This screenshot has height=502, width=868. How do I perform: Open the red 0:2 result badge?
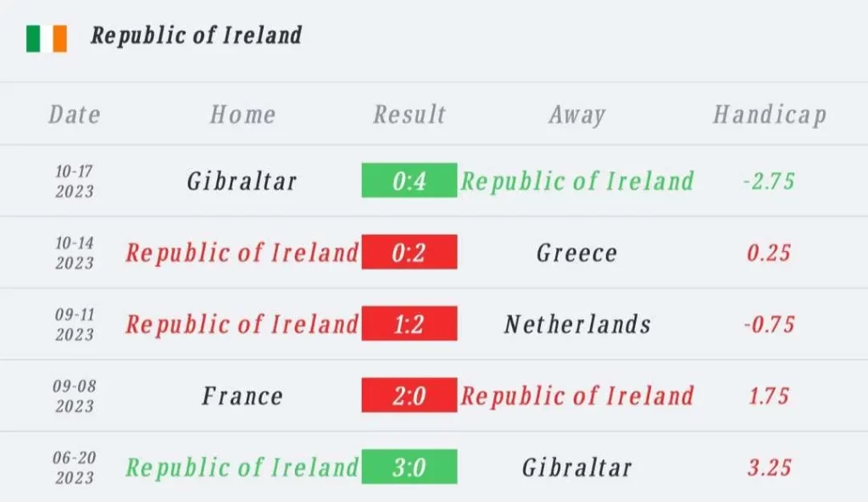409,252
